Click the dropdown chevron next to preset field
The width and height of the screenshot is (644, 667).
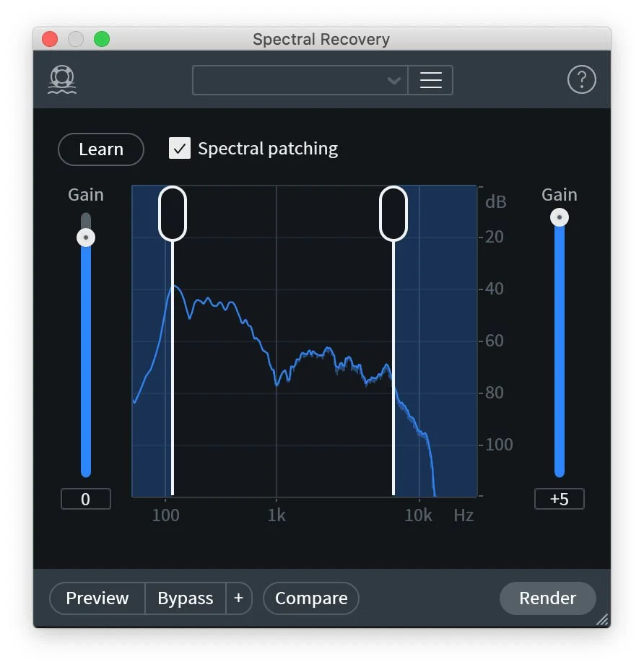click(394, 81)
